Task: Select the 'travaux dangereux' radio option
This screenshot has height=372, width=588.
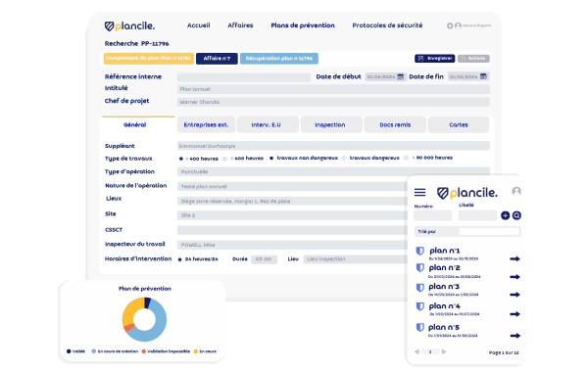Action: (344, 158)
